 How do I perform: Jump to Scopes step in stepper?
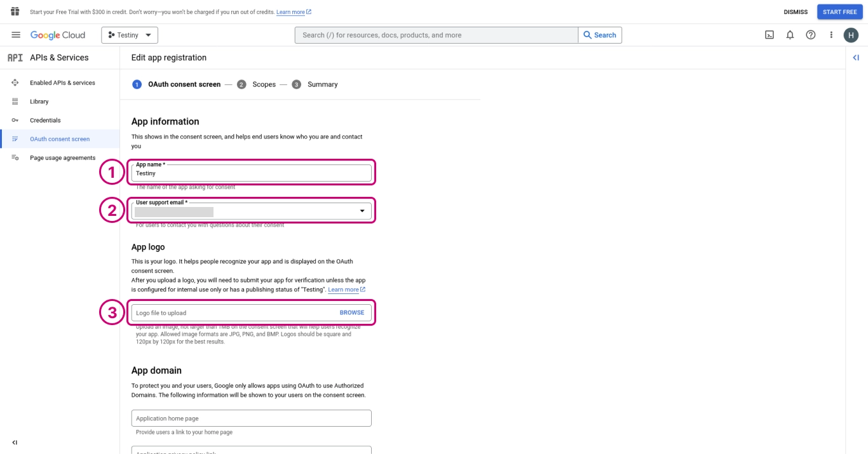[x=263, y=84]
